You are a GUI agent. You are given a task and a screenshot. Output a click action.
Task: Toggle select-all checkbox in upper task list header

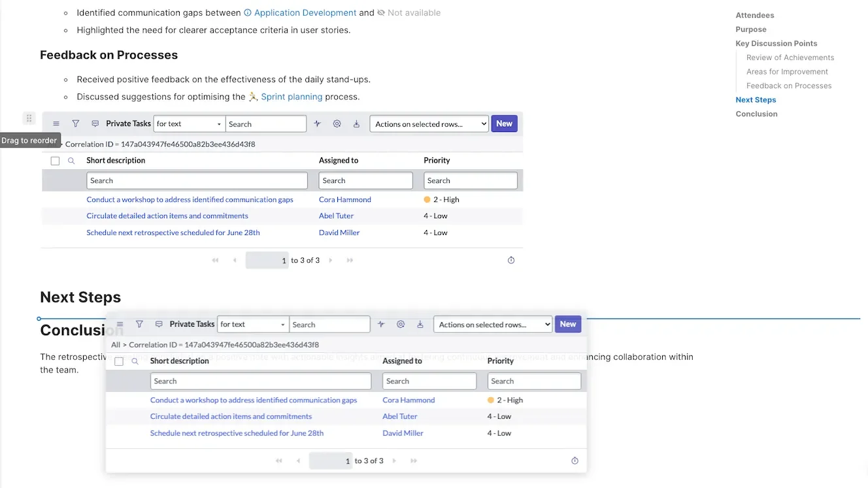click(x=56, y=161)
